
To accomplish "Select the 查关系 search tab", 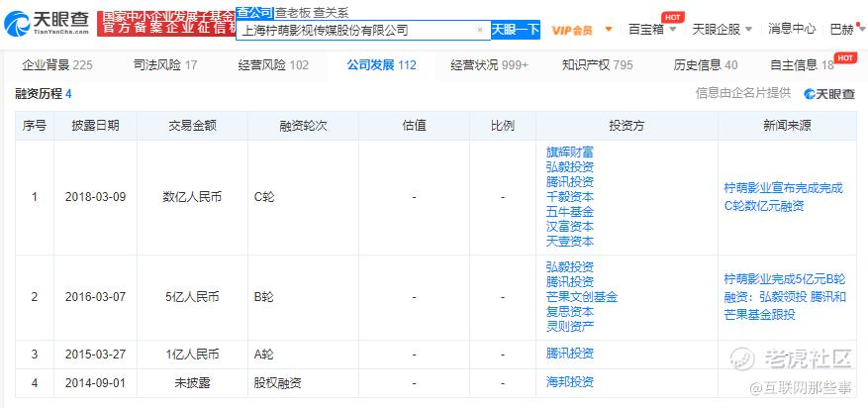I will coord(331,13).
